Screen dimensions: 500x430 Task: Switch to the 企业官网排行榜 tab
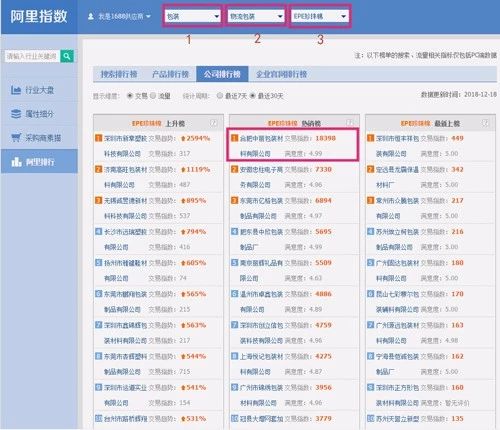pos(281,74)
